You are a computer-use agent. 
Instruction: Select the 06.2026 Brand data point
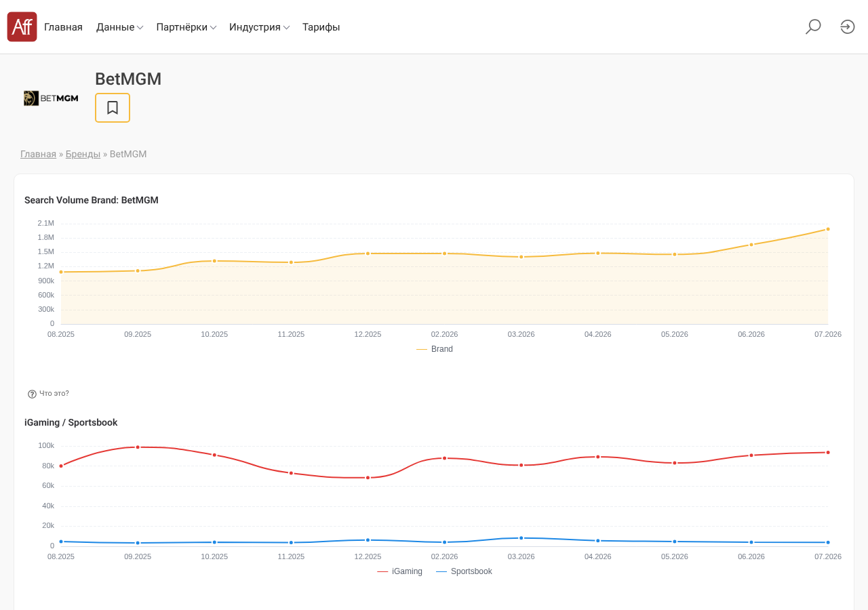tap(751, 245)
